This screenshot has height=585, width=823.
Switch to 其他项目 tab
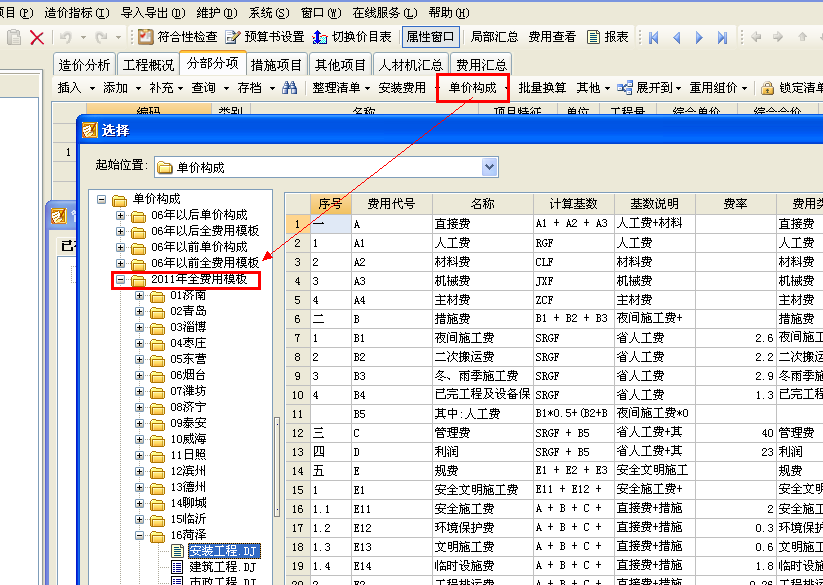(x=340, y=65)
